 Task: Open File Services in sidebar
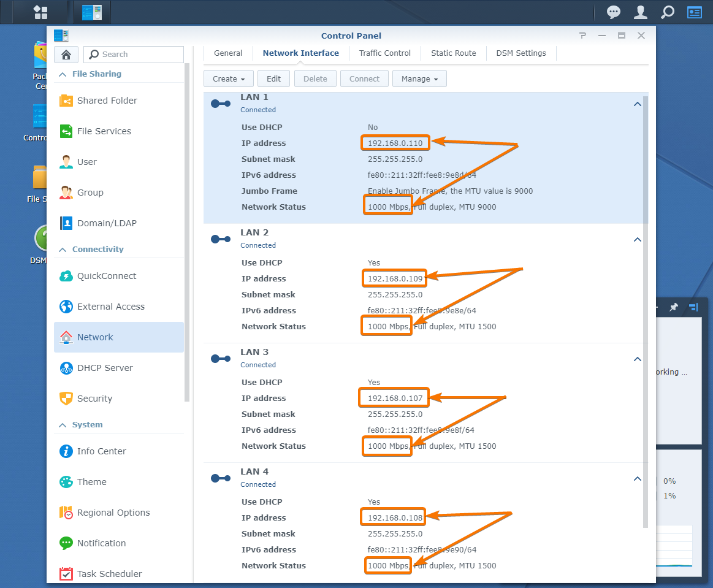tap(104, 131)
